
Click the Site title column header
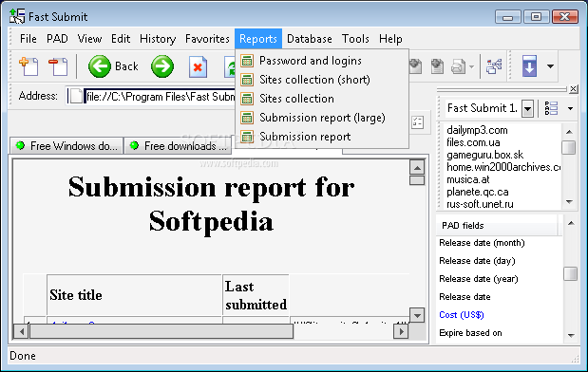tap(134, 295)
